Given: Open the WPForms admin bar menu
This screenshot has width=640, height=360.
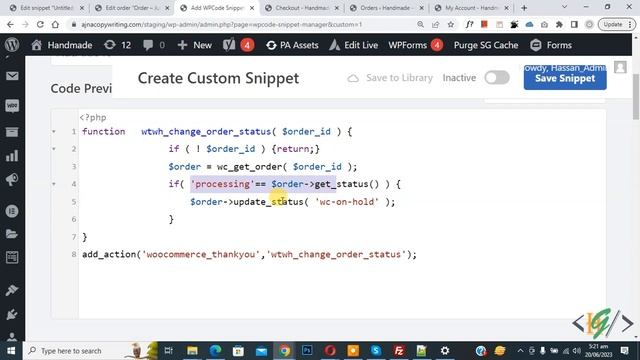Looking at the screenshot, I should [x=415, y=45].
